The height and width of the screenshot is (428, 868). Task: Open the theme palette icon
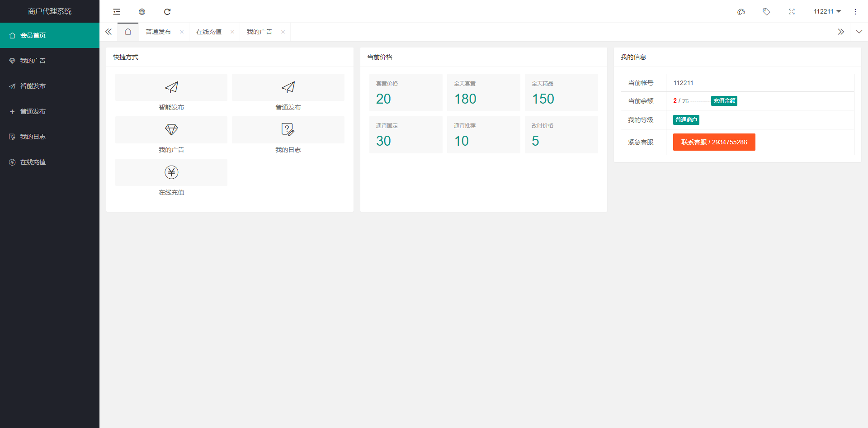pos(741,12)
